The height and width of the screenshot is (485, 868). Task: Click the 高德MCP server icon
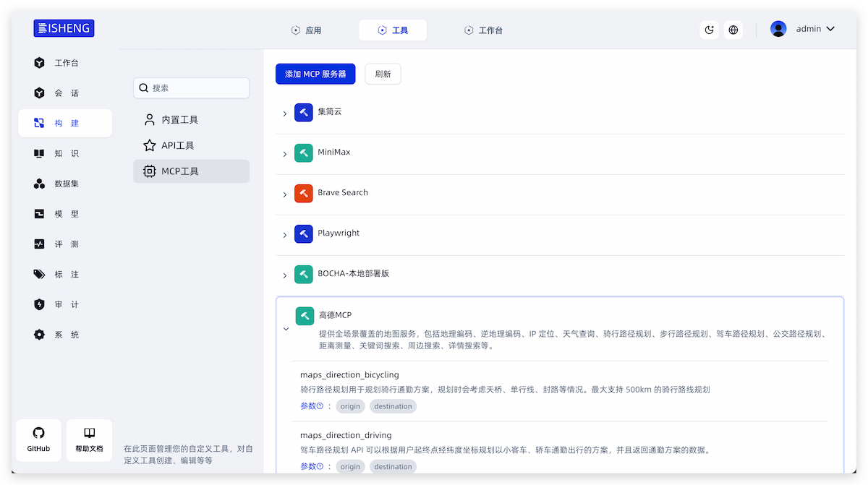(x=305, y=316)
